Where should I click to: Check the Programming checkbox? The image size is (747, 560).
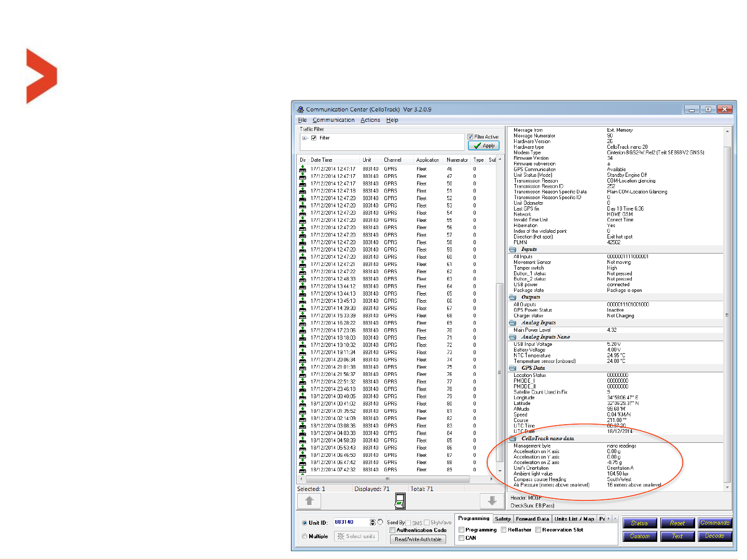[462, 530]
